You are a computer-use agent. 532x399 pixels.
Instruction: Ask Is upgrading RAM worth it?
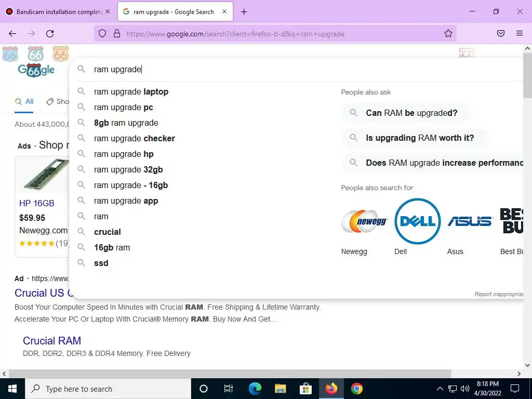(x=415, y=138)
